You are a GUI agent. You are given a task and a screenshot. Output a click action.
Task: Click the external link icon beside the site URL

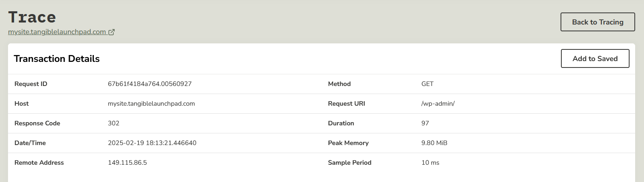click(x=112, y=32)
